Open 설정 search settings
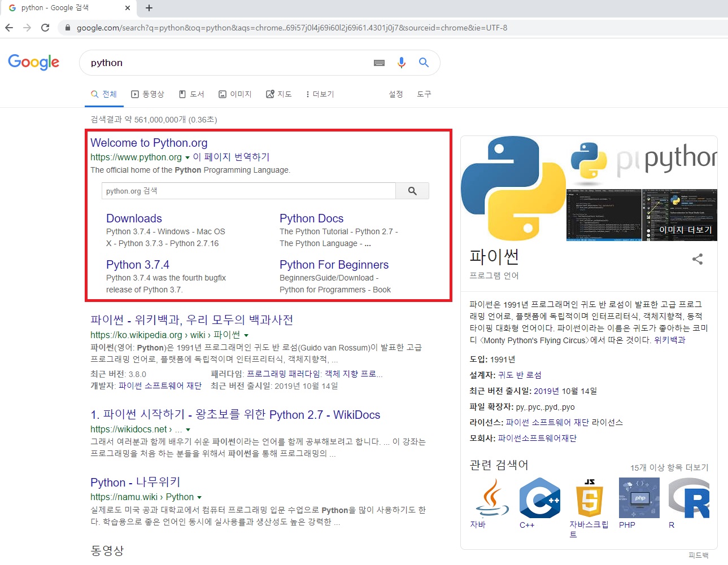This screenshot has height=565, width=728. [396, 94]
